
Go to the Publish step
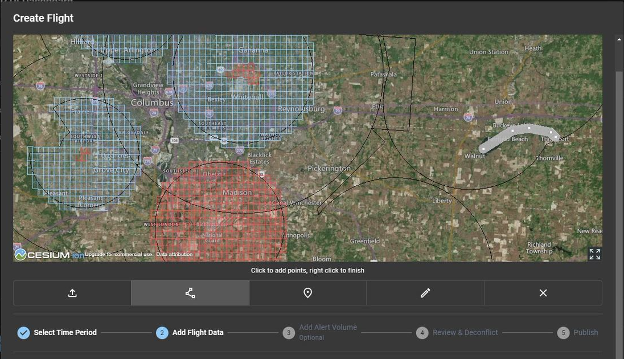[x=585, y=333]
